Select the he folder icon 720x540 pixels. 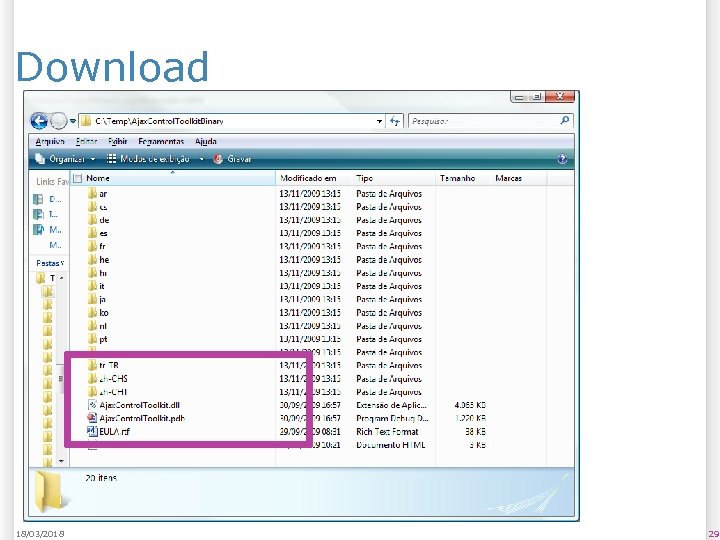pyautogui.click(x=92, y=259)
